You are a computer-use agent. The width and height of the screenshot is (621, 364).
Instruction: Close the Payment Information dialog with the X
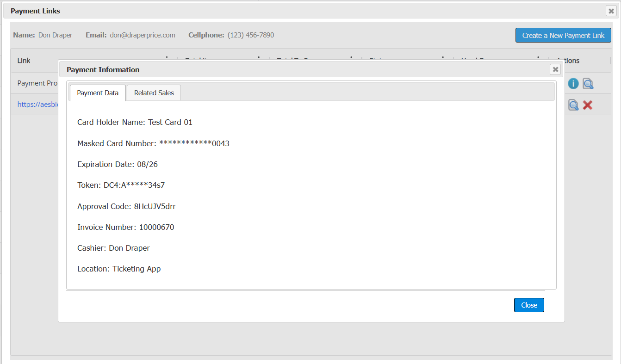[x=556, y=69]
